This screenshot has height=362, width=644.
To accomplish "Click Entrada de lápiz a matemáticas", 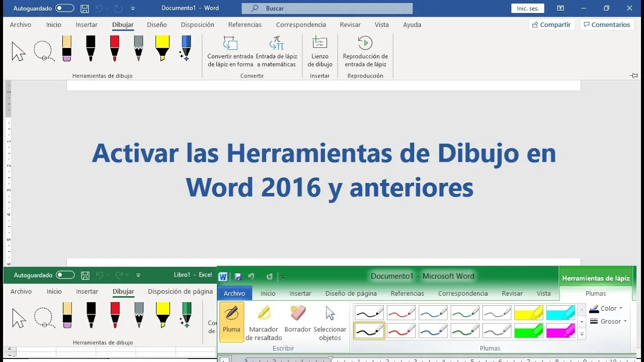I will coord(276,52).
